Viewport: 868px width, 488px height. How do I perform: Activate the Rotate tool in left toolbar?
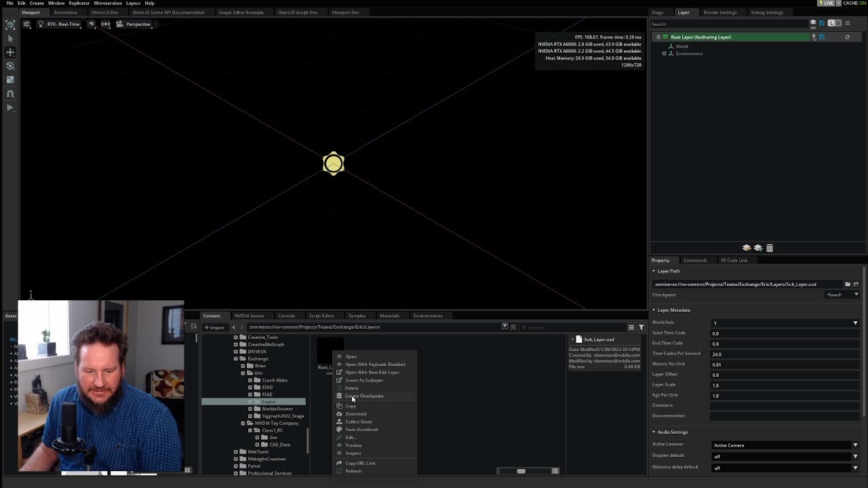tap(10, 66)
